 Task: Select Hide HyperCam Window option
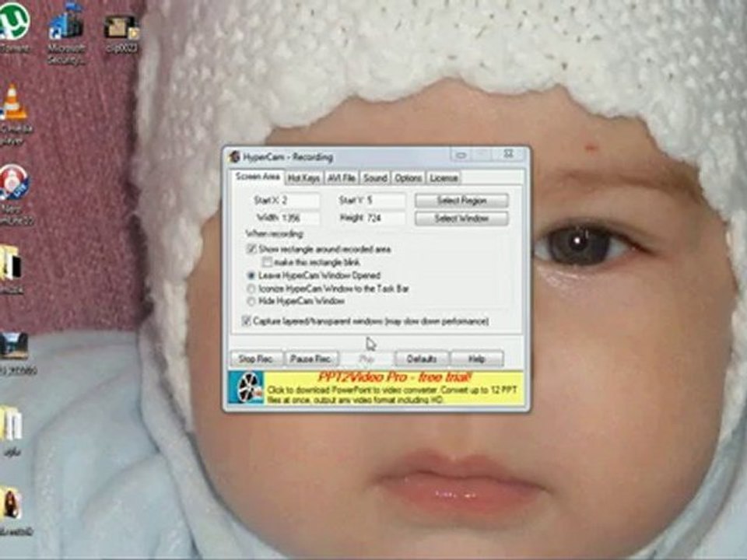251,301
